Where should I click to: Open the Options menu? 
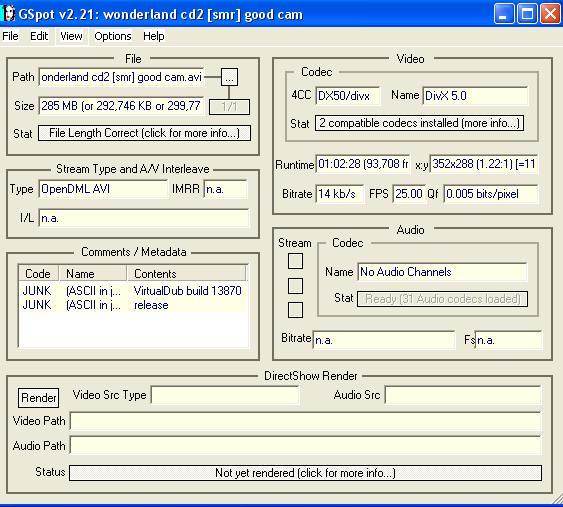(113, 36)
